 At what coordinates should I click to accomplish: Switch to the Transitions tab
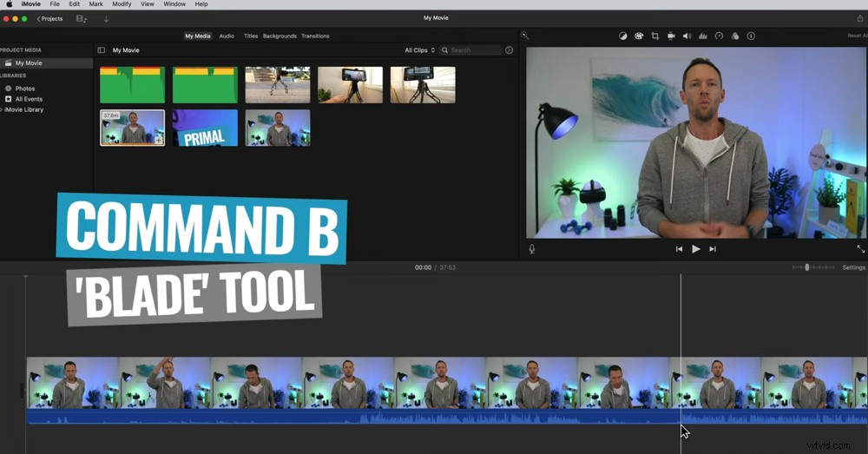[x=315, y=36]
